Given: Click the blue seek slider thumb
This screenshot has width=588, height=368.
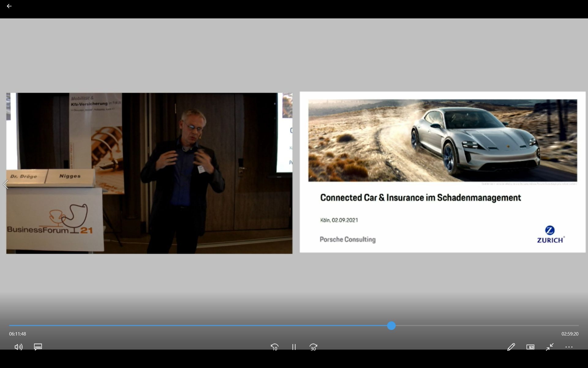Looking at the screenshot, I should click(391, 326).
